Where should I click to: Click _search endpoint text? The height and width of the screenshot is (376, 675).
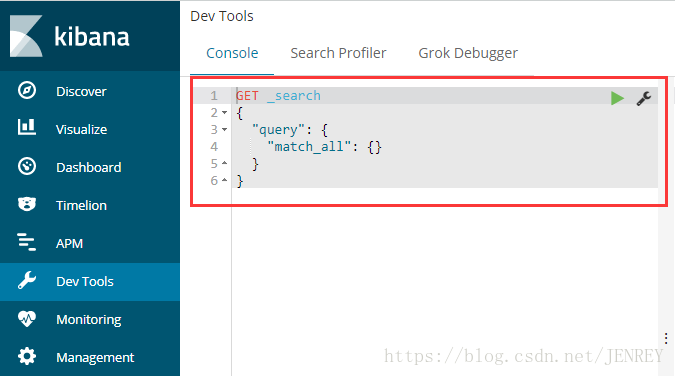(294, 95)
